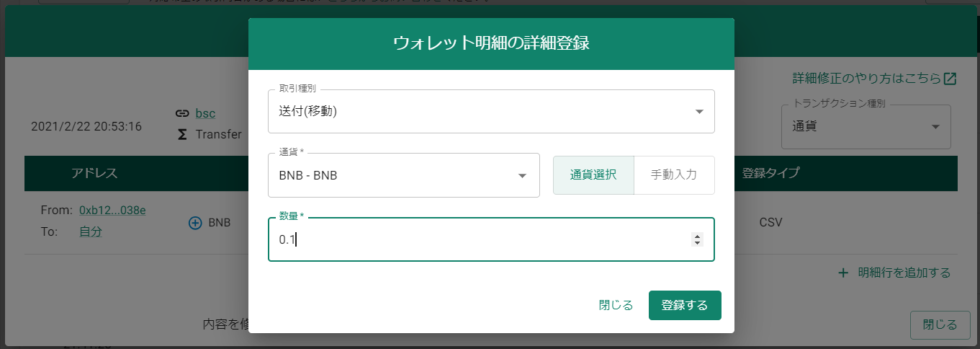Screen dimensions: 980x349
Task: Click the arrow in the トランザクション種別 field
Action: point(935,127)
